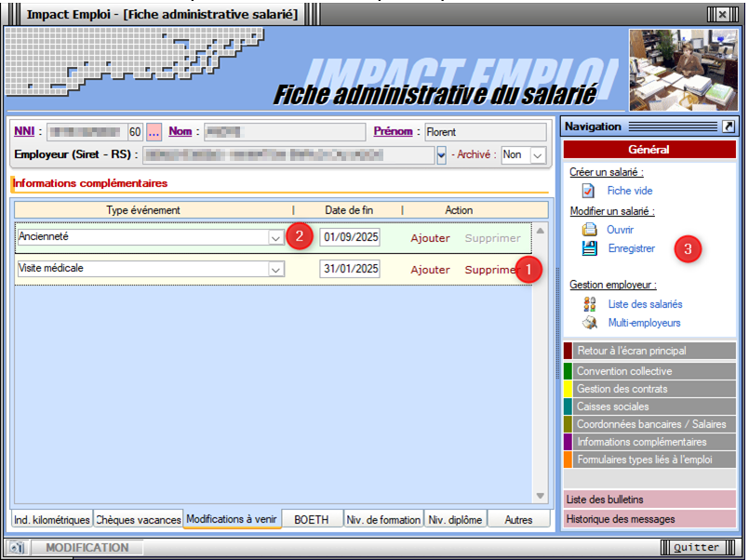Open the Niv. de formation tab
Viewport: 749px width, 560px height.
(x=383, y=520)
